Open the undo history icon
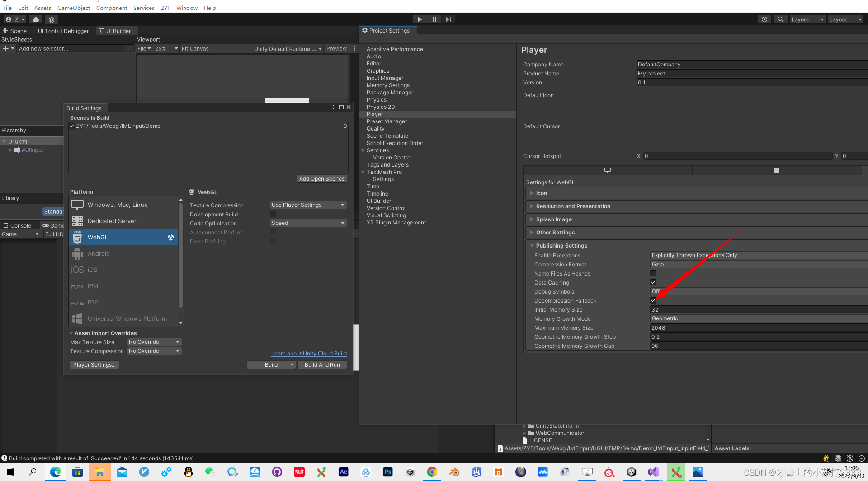The height and width of the screenshot is (481, 868). (764, 19)
